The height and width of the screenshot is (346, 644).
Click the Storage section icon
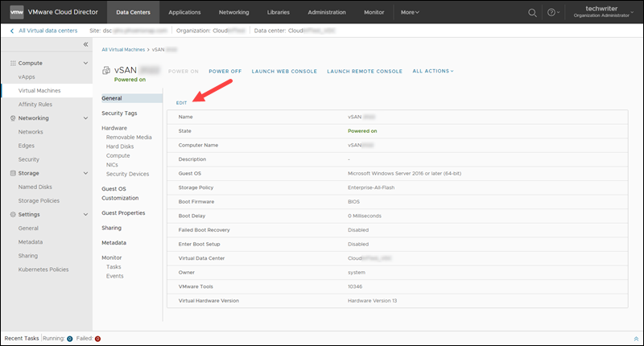click(13, 173)
